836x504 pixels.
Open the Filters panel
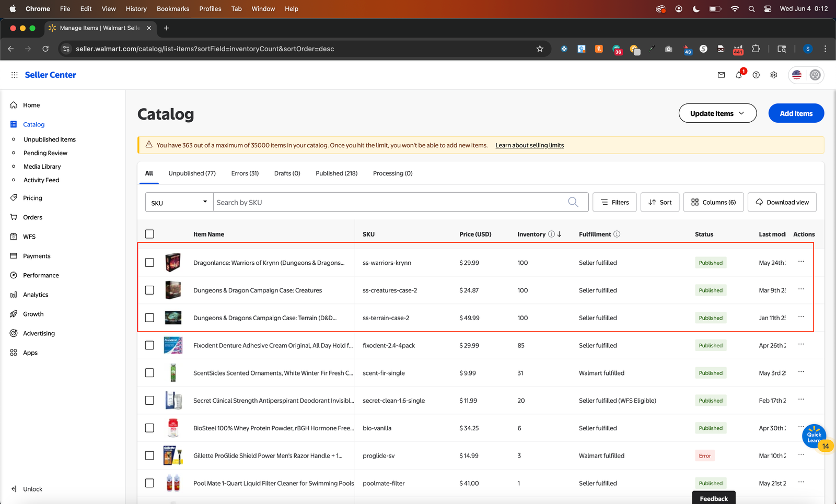(614, 202)
